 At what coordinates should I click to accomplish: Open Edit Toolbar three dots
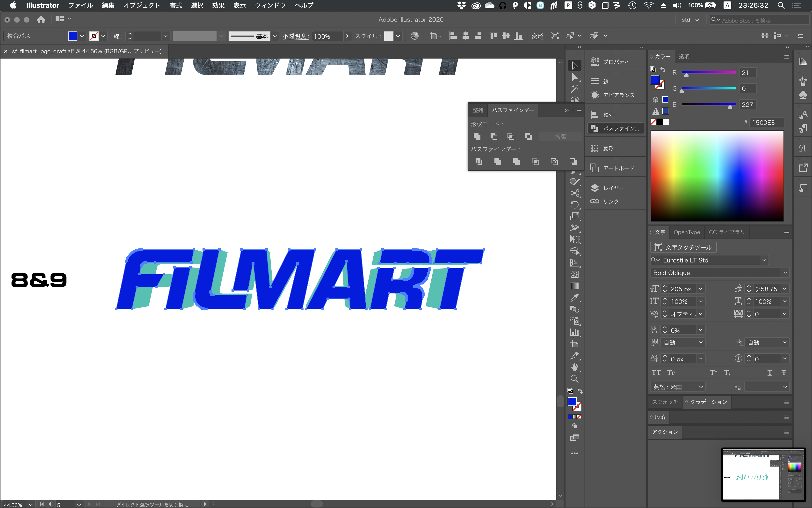[x=575, y=453]
